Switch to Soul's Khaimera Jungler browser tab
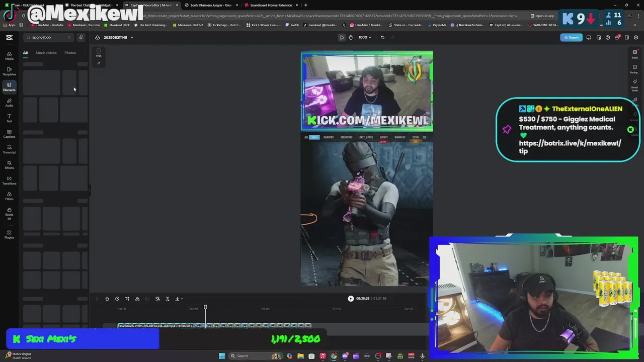The image size is (644, 362). pos(211,5)
